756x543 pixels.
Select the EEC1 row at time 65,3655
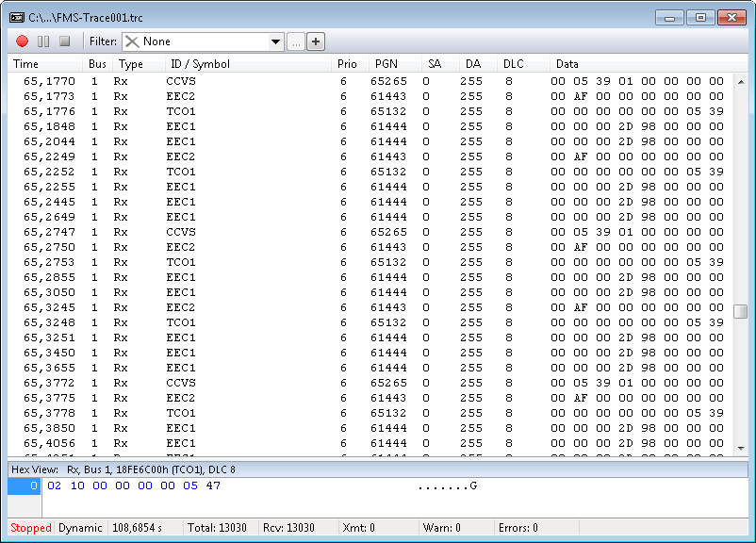[370, 368]
